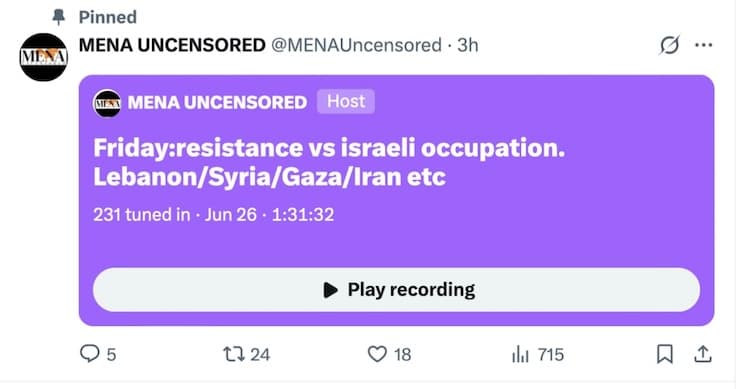Image resolution: width=750 pixels, height=389 pixels.
Task: Open MENA UNCENSORED profile avatar
Action: coord(44,57)
